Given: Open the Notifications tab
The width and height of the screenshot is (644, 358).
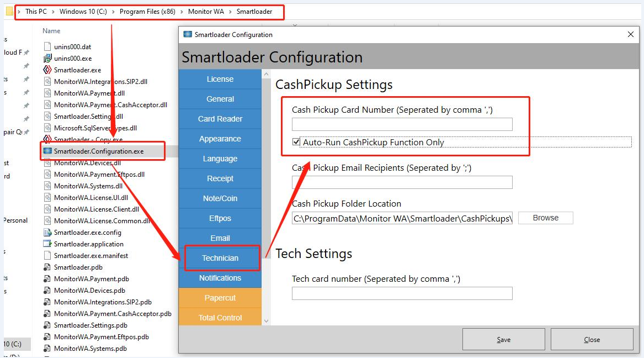Looking at the screenshot, I should [x=220, y=278].
